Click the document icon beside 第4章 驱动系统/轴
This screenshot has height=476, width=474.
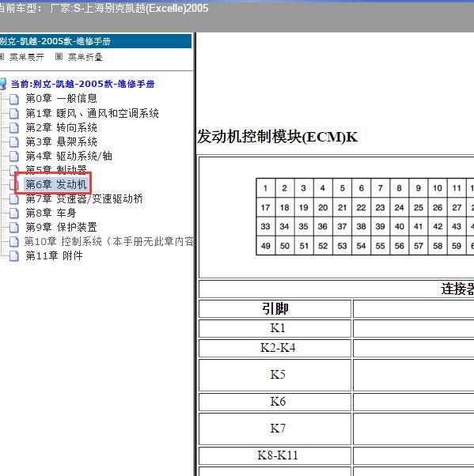[x=14, y=157]
